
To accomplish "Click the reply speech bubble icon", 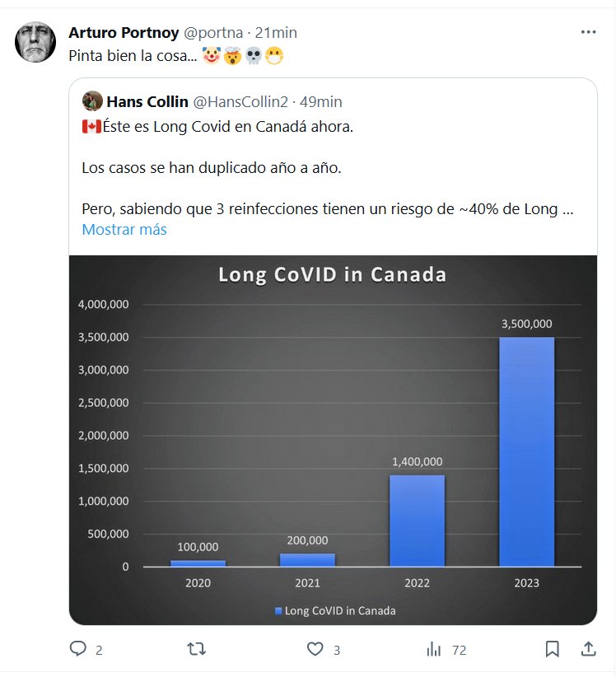I will point(78,649).
